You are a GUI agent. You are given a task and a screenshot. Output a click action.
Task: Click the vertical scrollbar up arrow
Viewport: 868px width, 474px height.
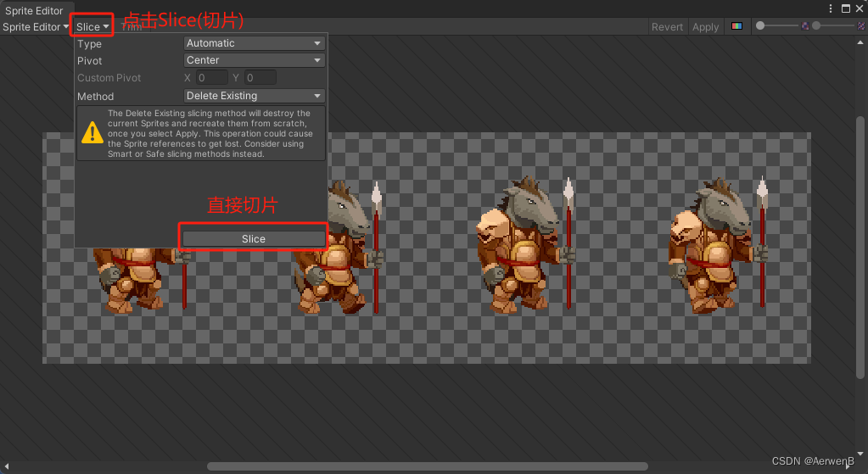click(860, 42)
